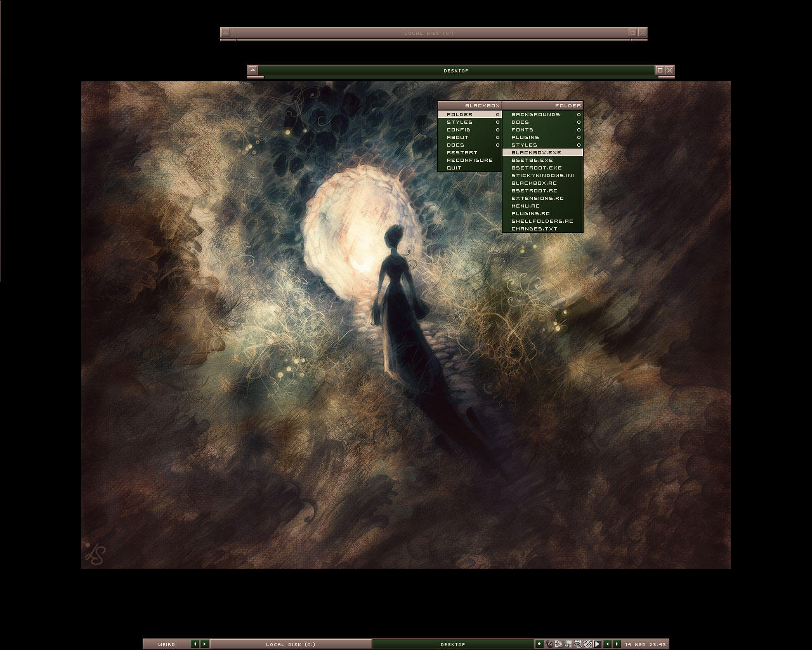Open blackbox.rc from the Folder menu
The image size is (812, 650).
coord(542,183)
